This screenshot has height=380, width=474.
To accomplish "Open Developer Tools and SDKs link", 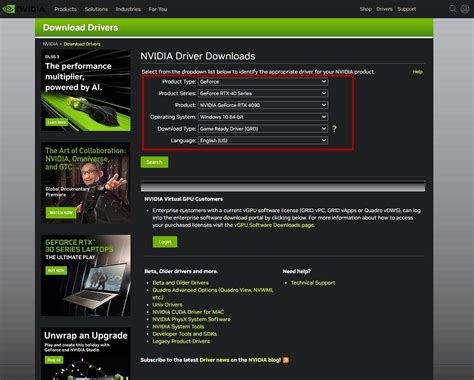I will 185,334.
